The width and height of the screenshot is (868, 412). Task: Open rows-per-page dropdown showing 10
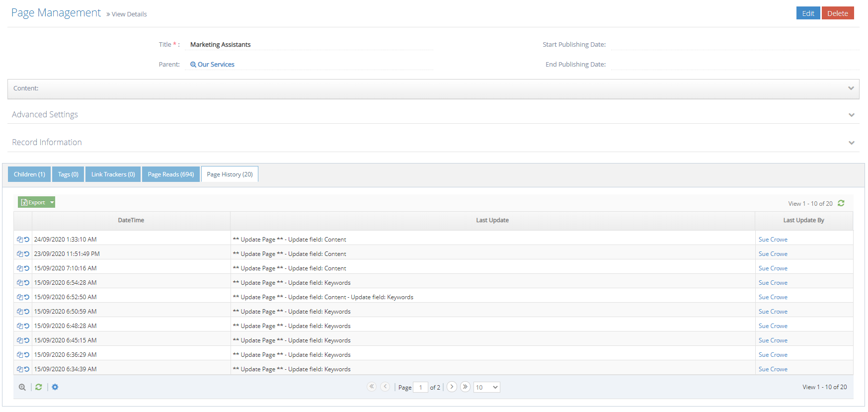pos(486,387)
